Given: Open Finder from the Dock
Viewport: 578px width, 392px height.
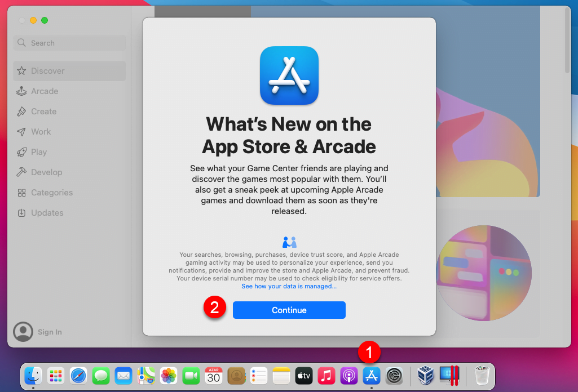Looking at the screenshot, I should pyautogui.click(x=33, y=376).
